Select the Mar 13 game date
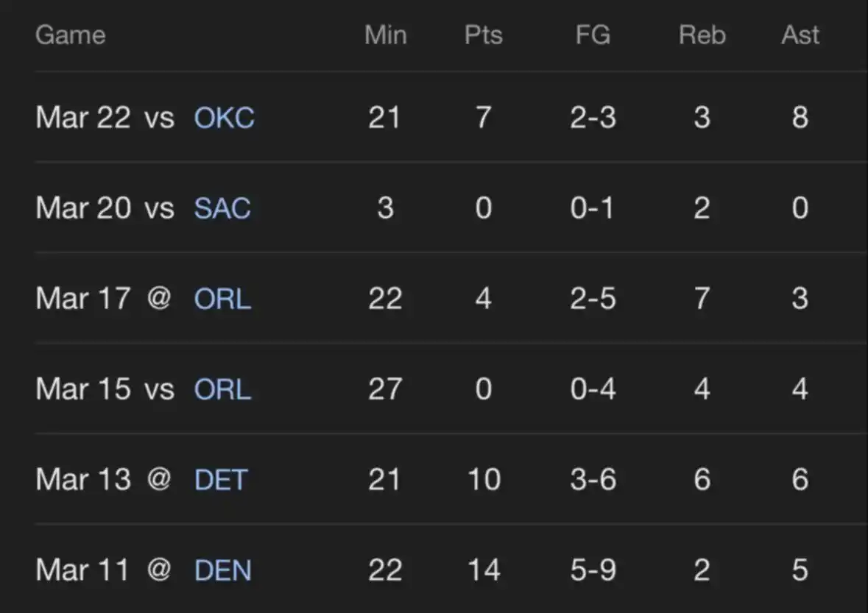 click(x=82, y=480)
